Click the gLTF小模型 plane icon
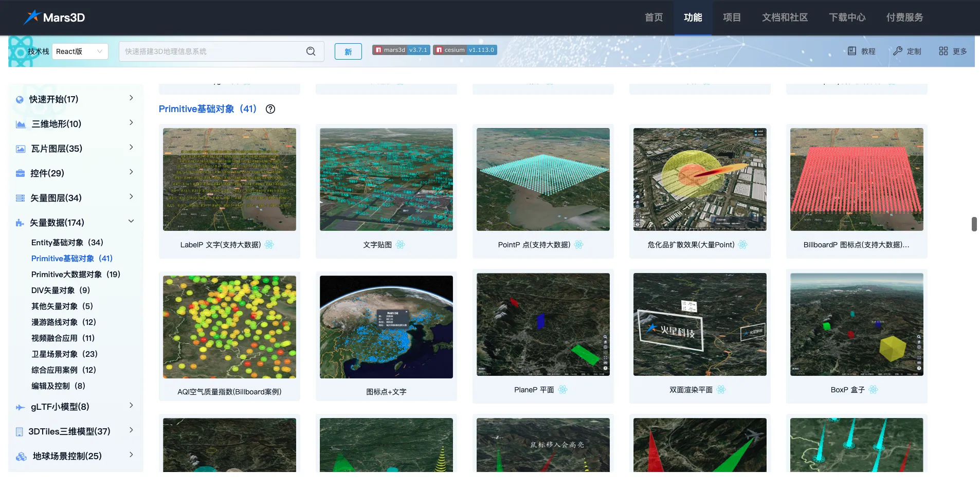Image resolution: width=980 pixels, height=490 pixels. [20, 407]
